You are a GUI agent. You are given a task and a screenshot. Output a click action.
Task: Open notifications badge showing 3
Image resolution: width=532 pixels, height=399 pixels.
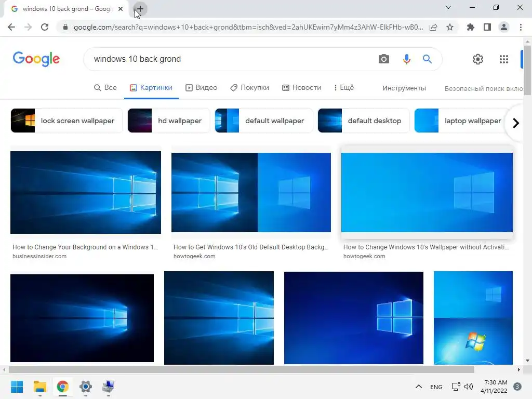(517, 387)
